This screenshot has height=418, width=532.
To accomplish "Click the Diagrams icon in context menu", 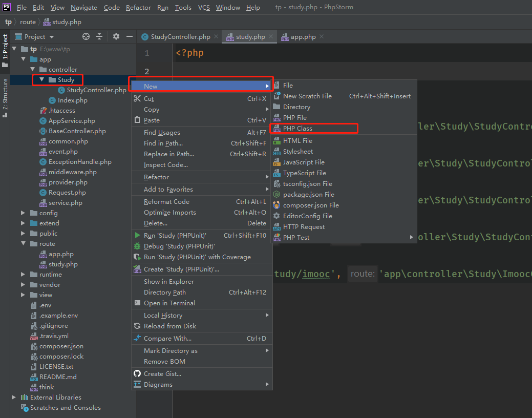I will tap(137, 384).
